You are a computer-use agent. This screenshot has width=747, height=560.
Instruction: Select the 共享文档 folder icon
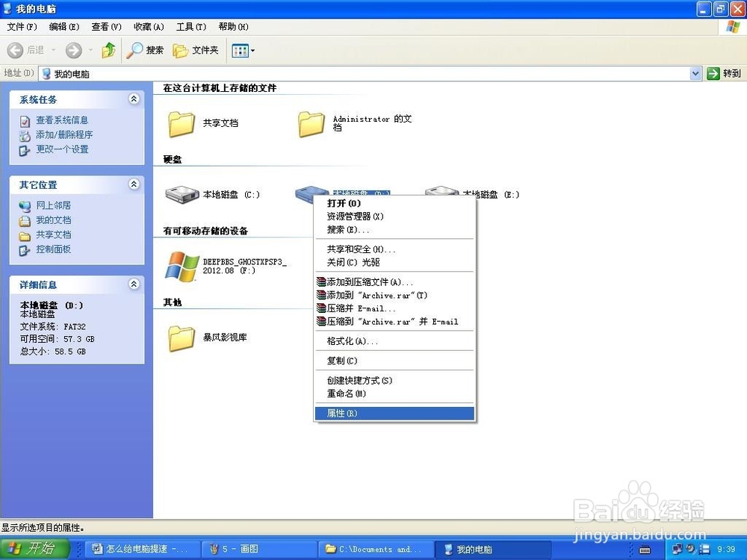(182, 124)
